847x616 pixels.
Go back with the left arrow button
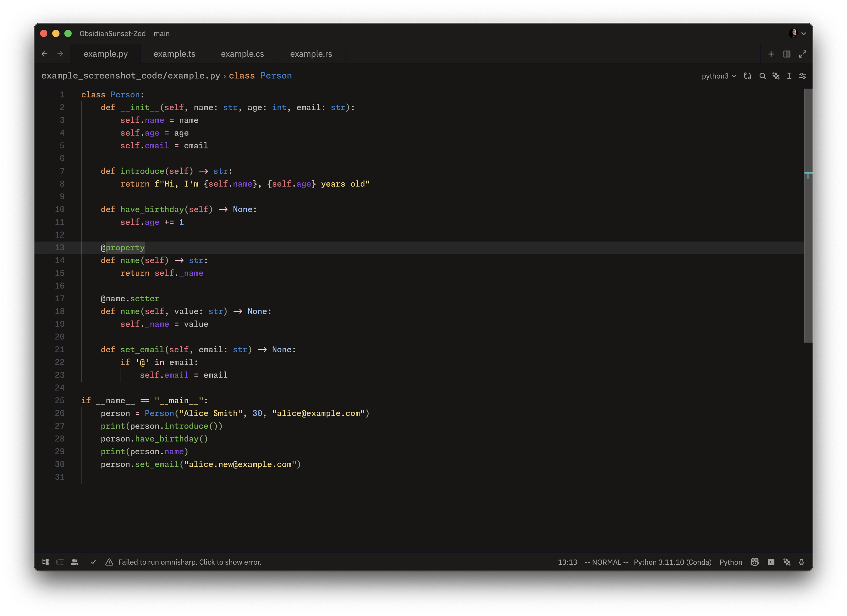click(x=44, y=54)
